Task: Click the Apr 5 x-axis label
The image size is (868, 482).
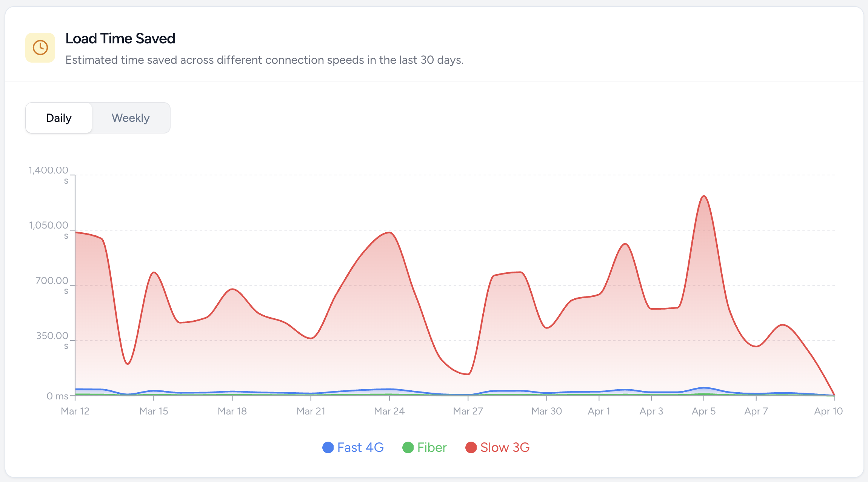Action: [x=703, y=411]
